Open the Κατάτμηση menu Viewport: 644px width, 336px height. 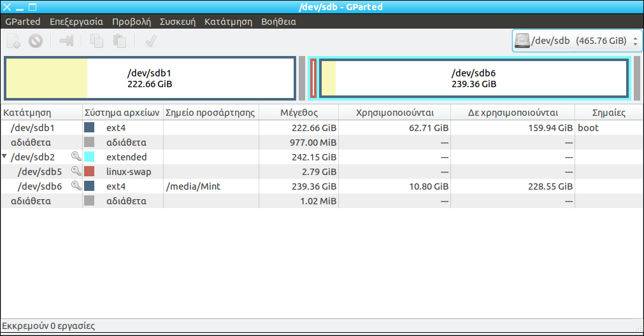[x=228, y=22]
